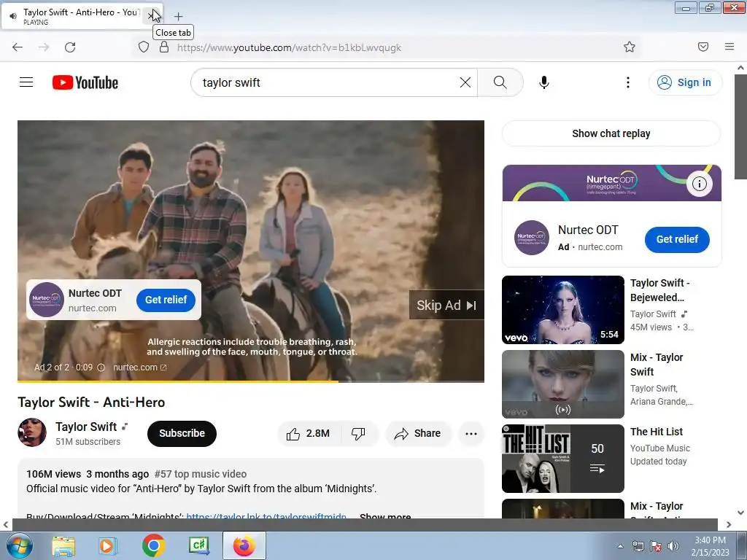Open Bejeweled video thumbnail

(562, 309)
